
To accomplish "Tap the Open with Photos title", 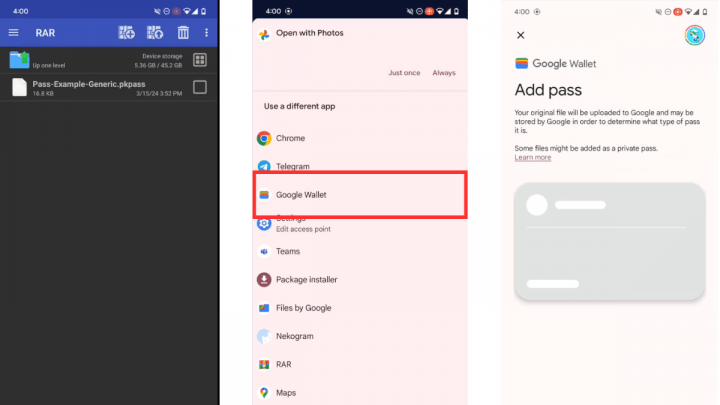I will coord(309,33).
